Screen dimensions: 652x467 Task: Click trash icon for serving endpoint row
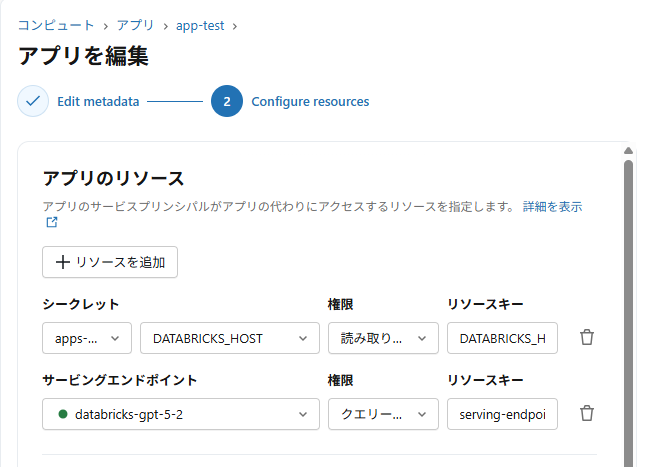587,413
